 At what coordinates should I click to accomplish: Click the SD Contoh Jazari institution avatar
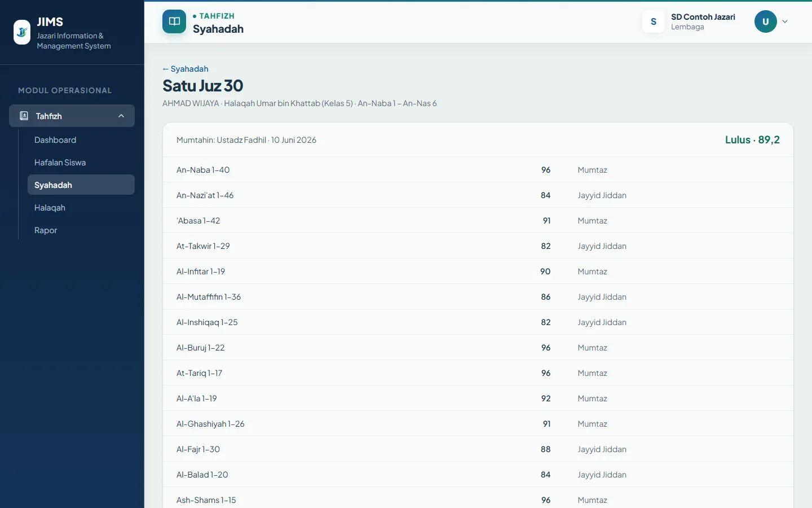[654, 22]
